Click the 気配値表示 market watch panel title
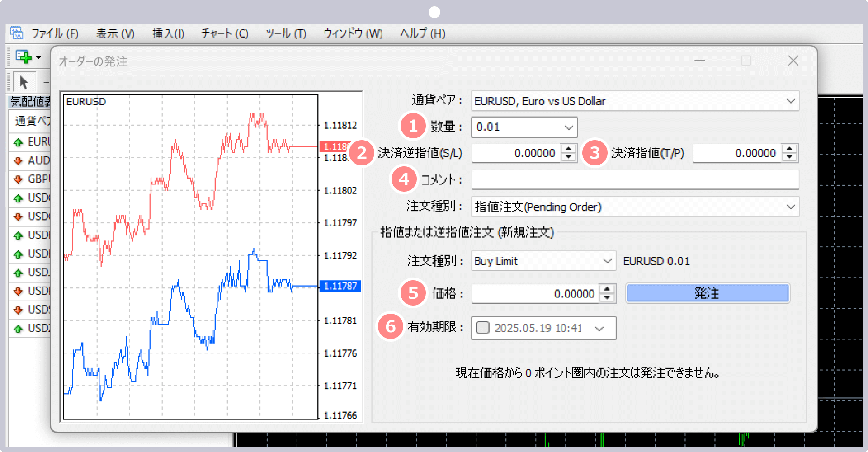868x452 pixels. [x=30, y=102]
